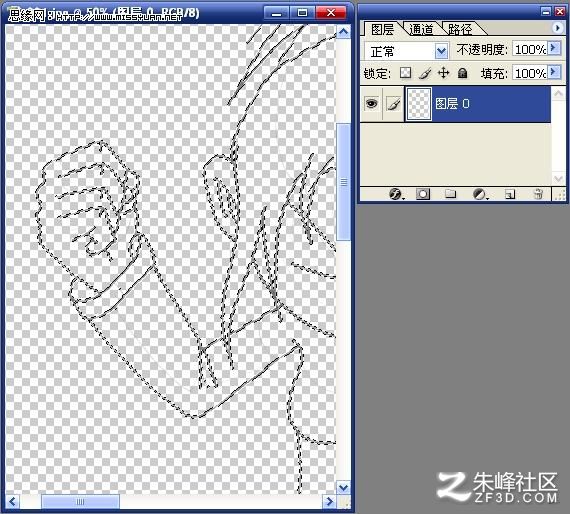Toggle lock transparent pixels
The height and width of the screenshot is (514, 570).
pos(405,73)
